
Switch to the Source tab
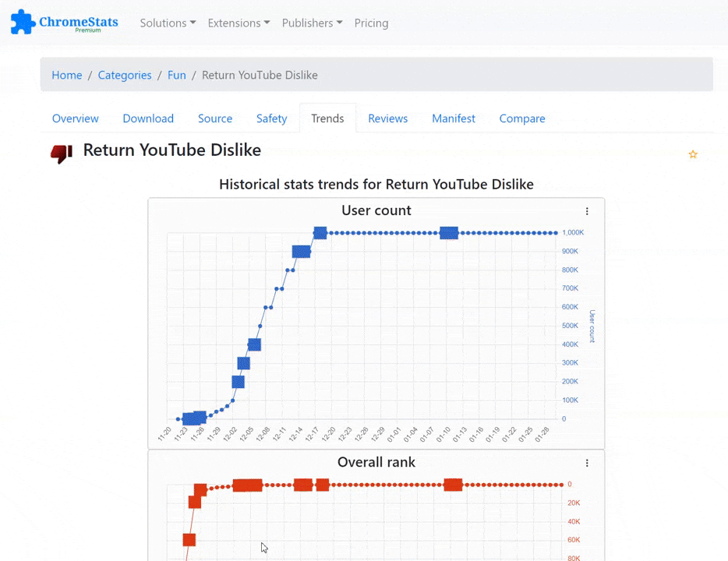215,118
